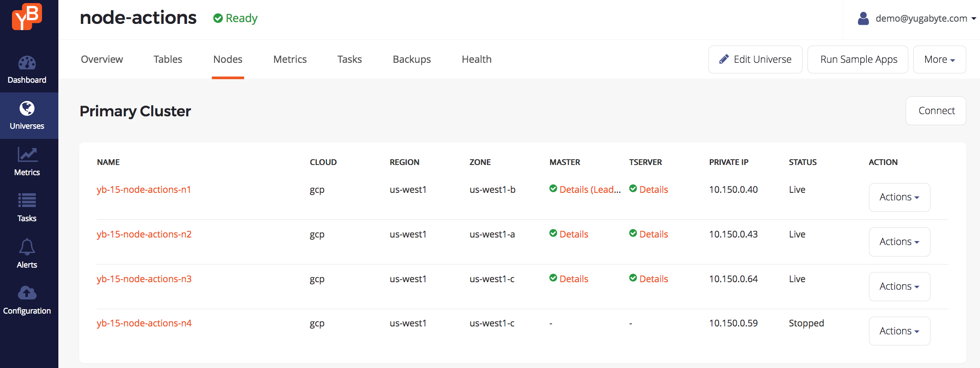This screenshot has width=980, height=368.
Task: Go to Tasks list icon in sidebar
Action: [27, 200]
